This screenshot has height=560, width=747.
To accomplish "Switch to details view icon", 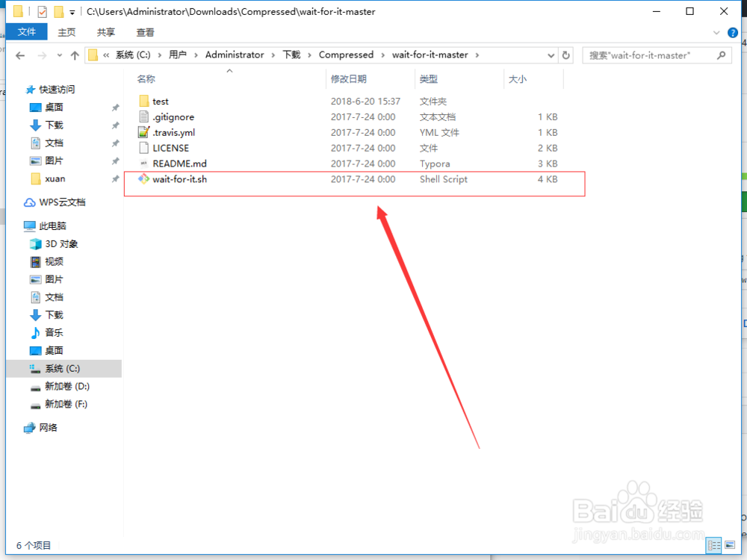I will 713,545.
